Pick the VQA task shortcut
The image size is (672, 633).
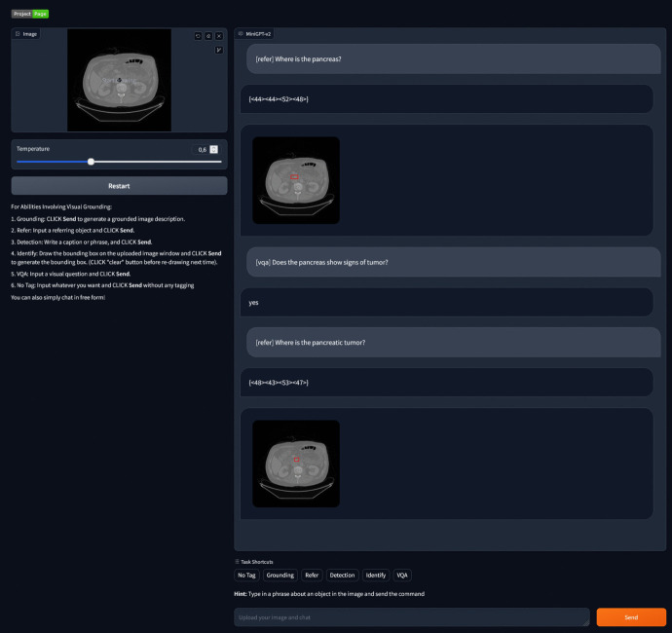coord(402,576)
